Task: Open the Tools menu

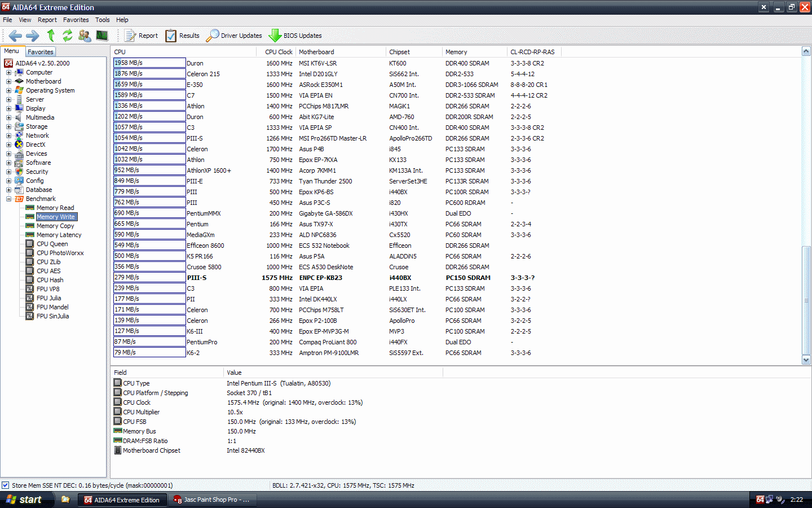Action: [x=102, y=20]
